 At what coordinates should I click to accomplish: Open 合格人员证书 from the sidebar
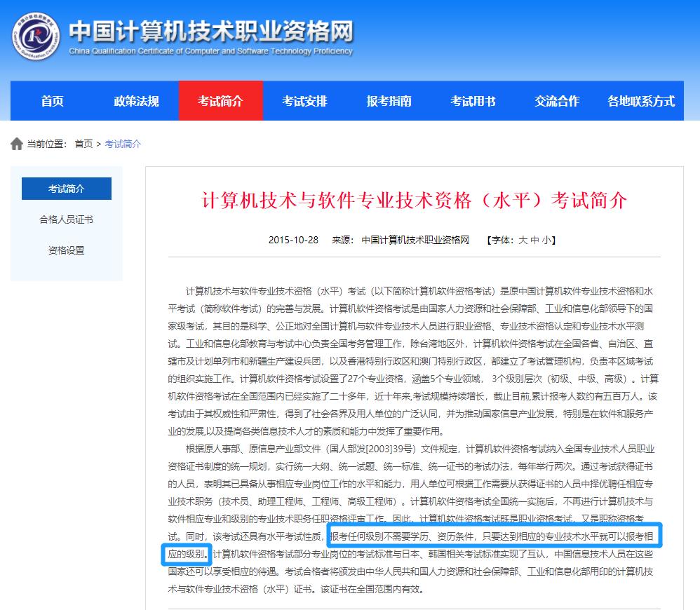(x=66, y=219)
